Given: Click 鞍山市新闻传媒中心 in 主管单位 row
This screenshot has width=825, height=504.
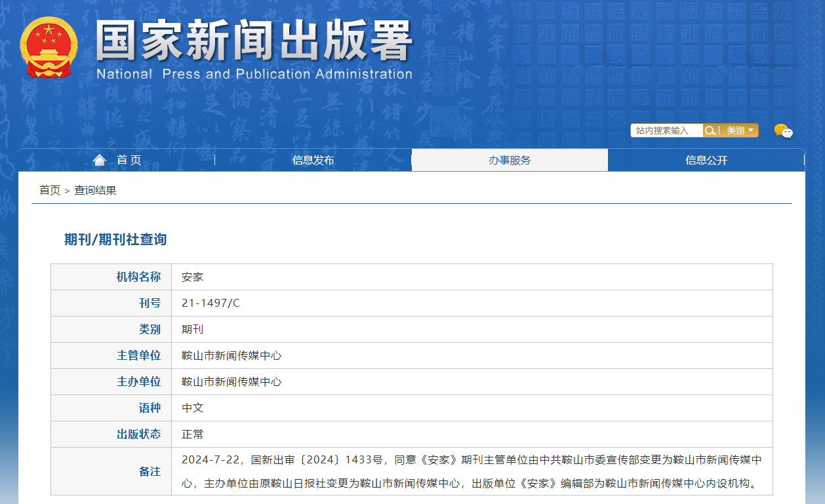Looking at the screenshot, I should (231, 355).
